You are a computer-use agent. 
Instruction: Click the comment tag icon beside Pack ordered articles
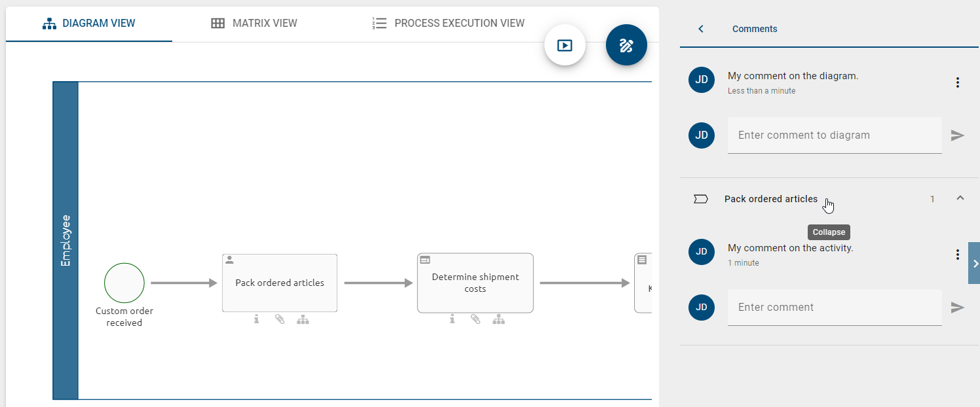pos(701,199)
